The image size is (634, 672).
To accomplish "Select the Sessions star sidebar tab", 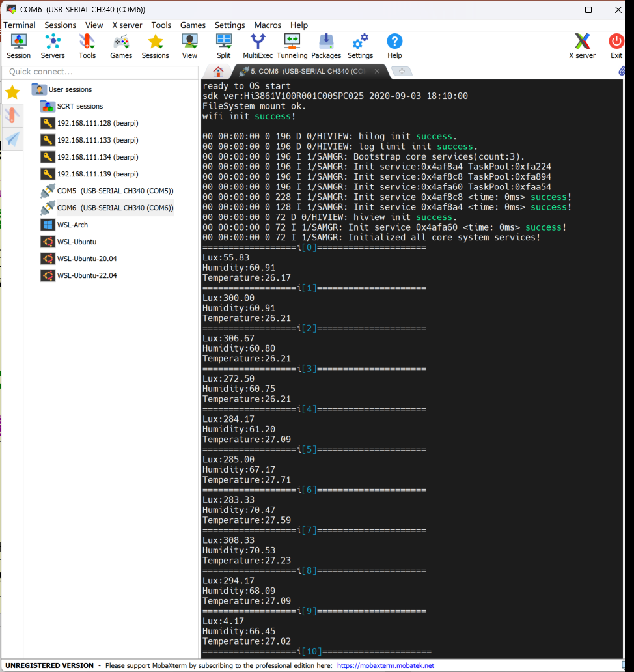I will pyautogui.click(x=12, y=92).
